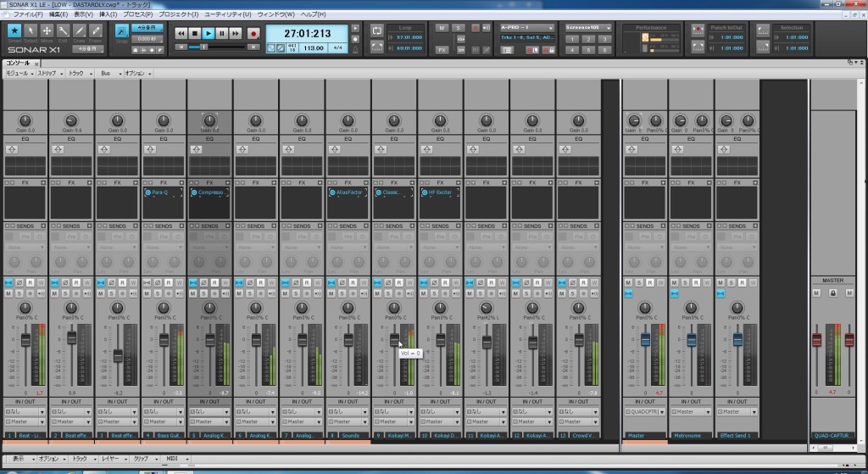Open the 挿入(I) menu

point(108,14)
